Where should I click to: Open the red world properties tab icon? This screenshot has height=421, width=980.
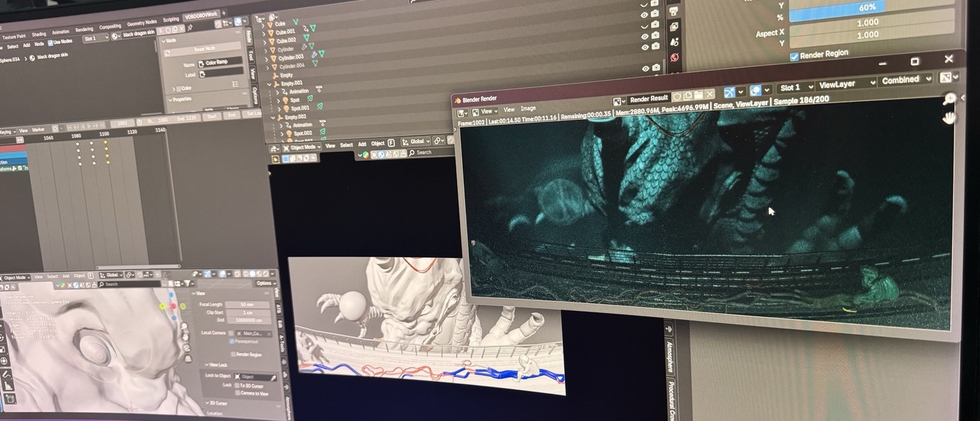(x=674, y=58)
